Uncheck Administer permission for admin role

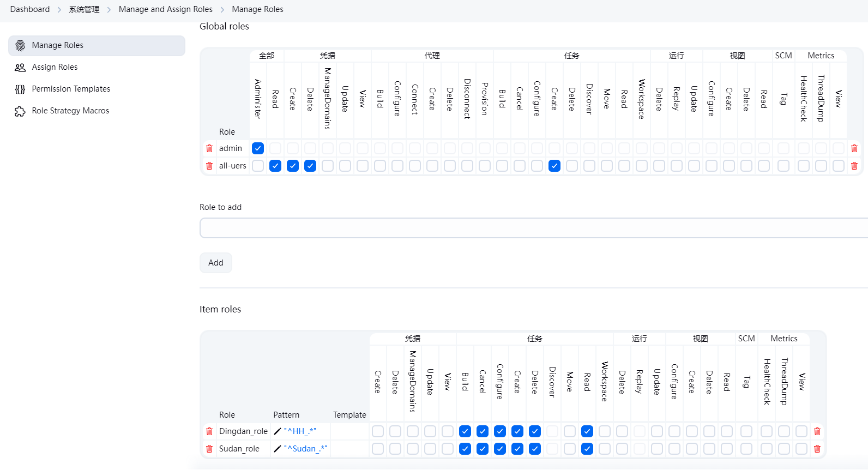258,148
